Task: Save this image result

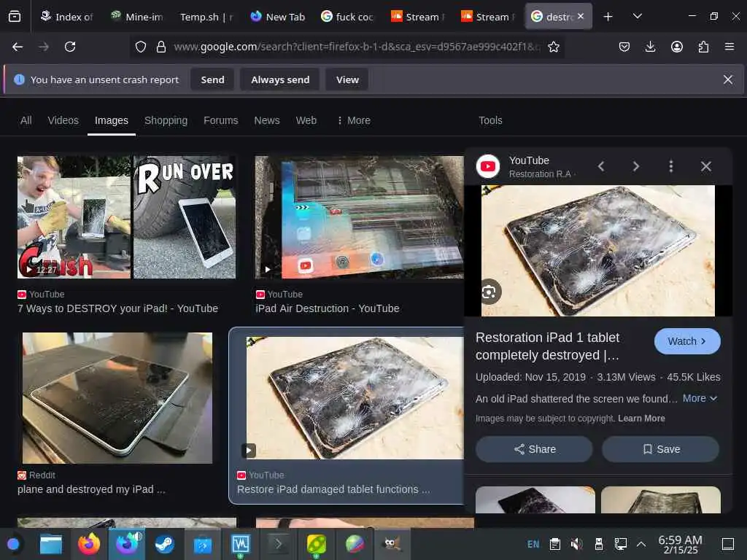Action: (x=660, y=449)
